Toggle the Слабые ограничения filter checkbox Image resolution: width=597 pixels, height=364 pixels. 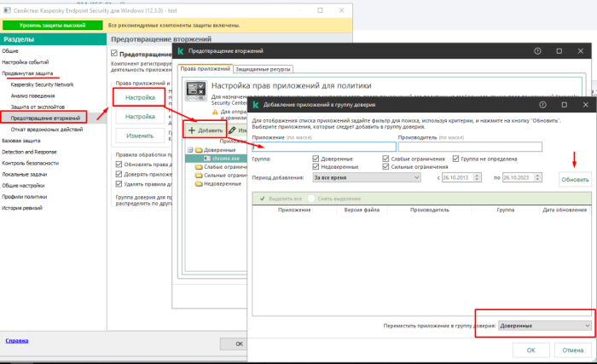point(385,159)
